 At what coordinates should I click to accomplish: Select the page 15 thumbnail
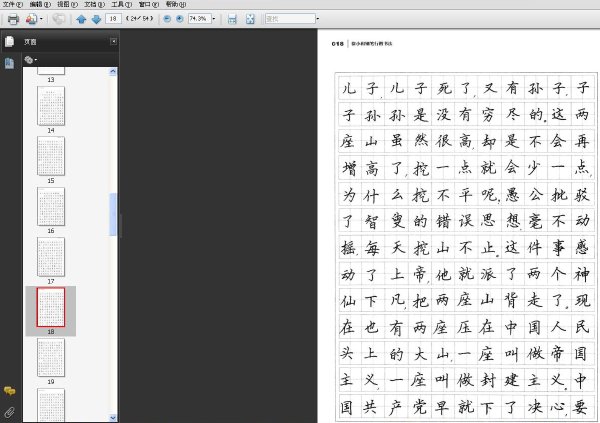(51, 156)
